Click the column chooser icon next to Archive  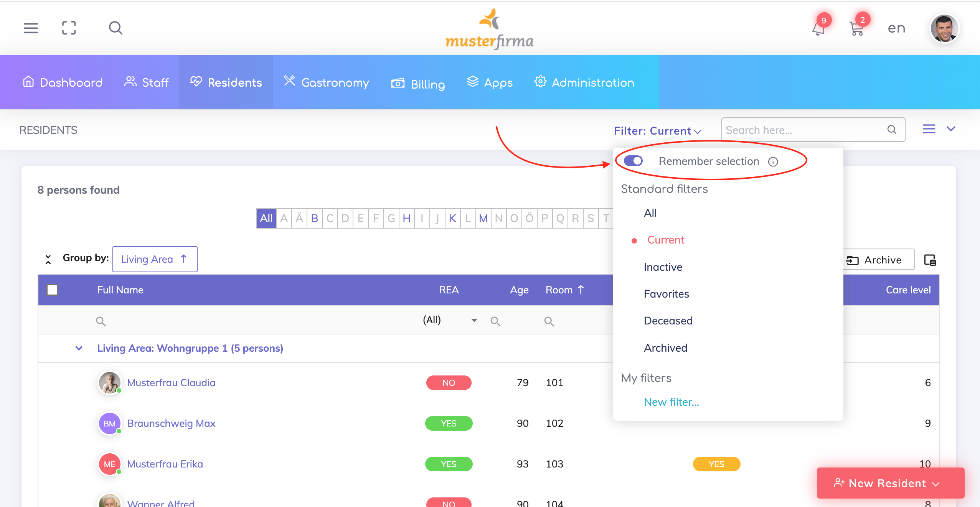point(930,260)
